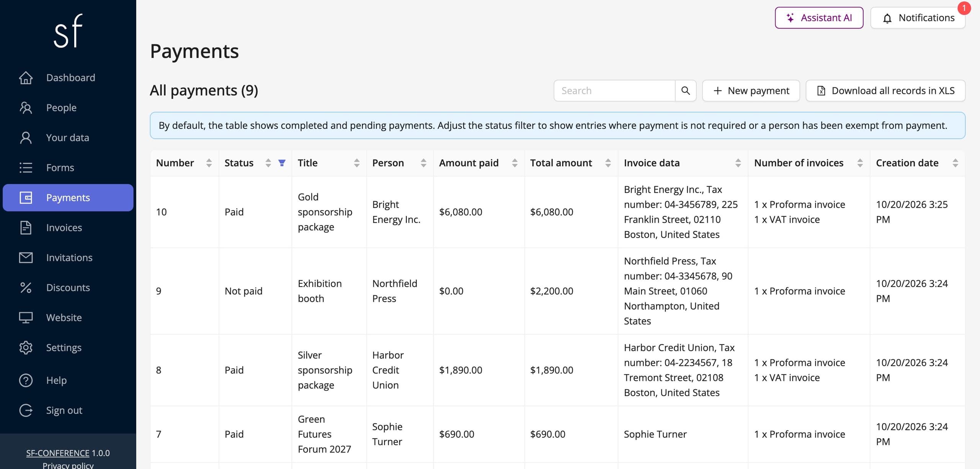
Task: Follow the SF-CONFERENCE link
Action: point(58,453)
